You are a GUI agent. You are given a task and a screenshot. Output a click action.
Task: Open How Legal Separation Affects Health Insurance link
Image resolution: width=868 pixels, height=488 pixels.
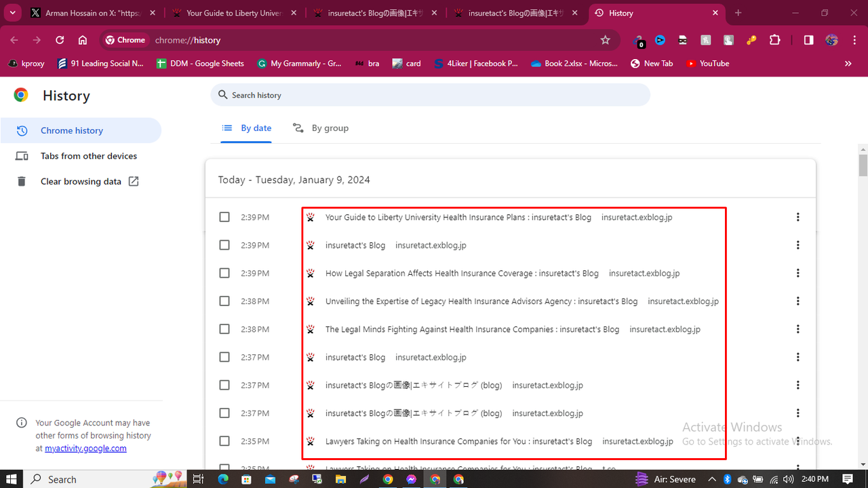click(x=462, y=273)
